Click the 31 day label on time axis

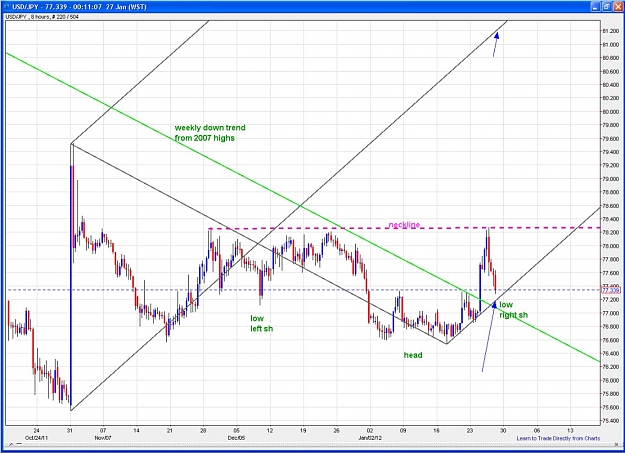pos(70,431)
